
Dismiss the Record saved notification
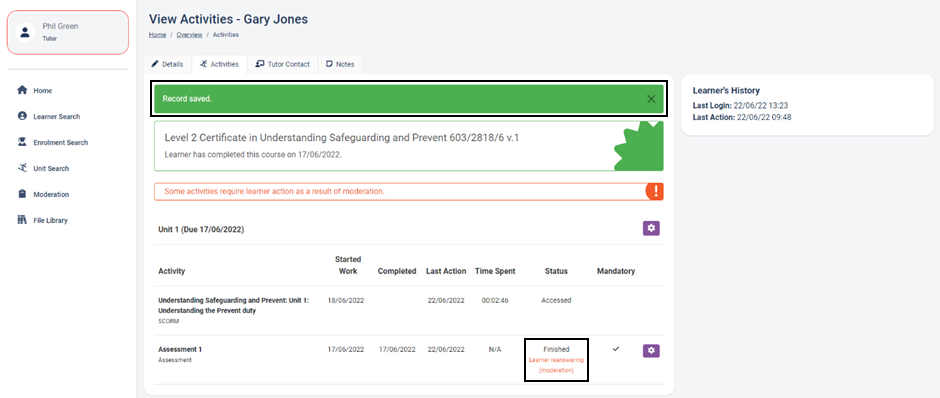click(651, 99)
